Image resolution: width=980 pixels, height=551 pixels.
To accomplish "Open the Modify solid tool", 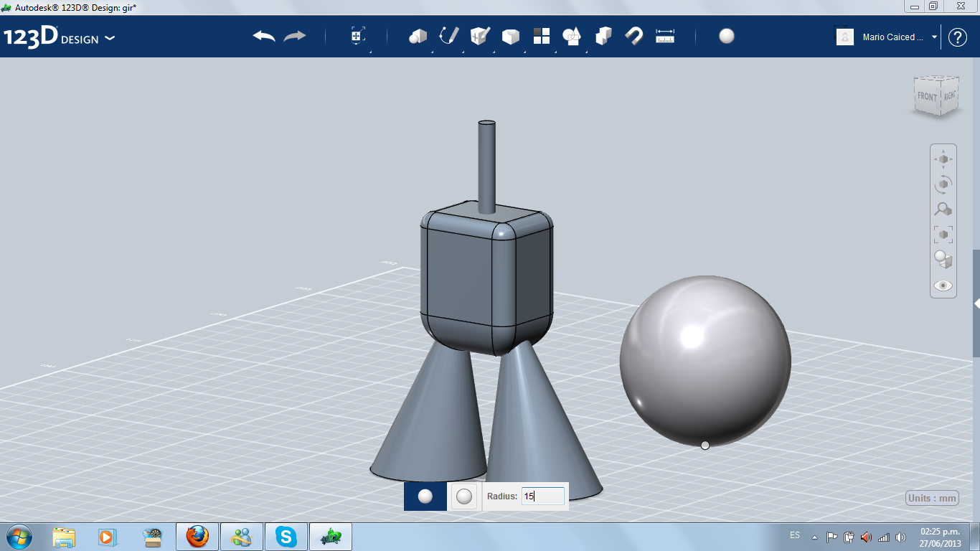I will tap(510, 36).
